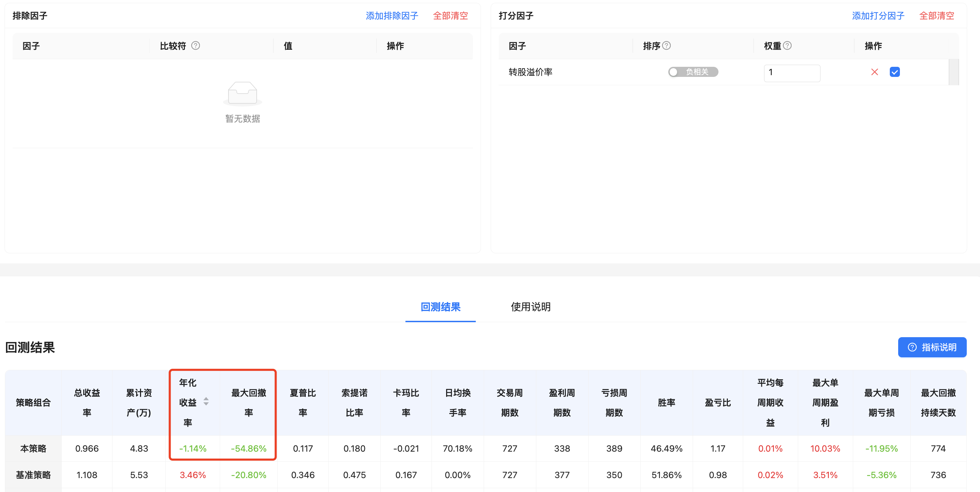Select the 基准策略 row label
The height and width of the screenshot is (492, 980).
pyautogui.click(x=33, y=475)
